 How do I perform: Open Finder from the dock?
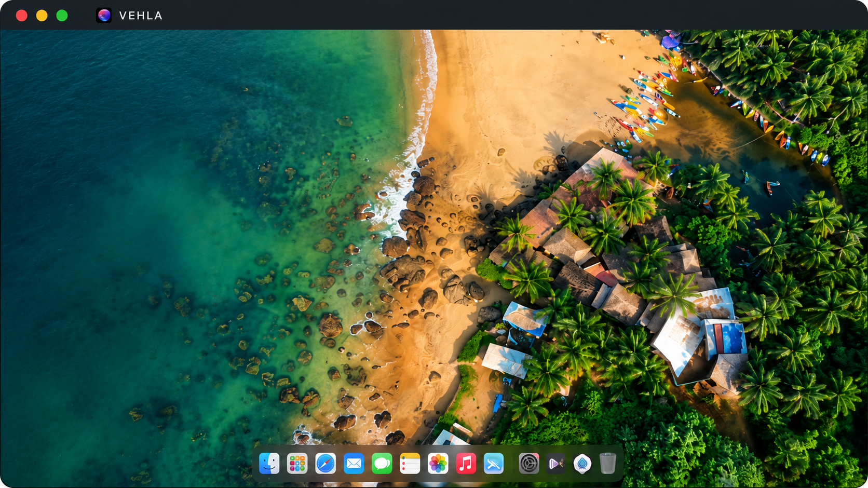pyautogui.click(x=269, y=463)
